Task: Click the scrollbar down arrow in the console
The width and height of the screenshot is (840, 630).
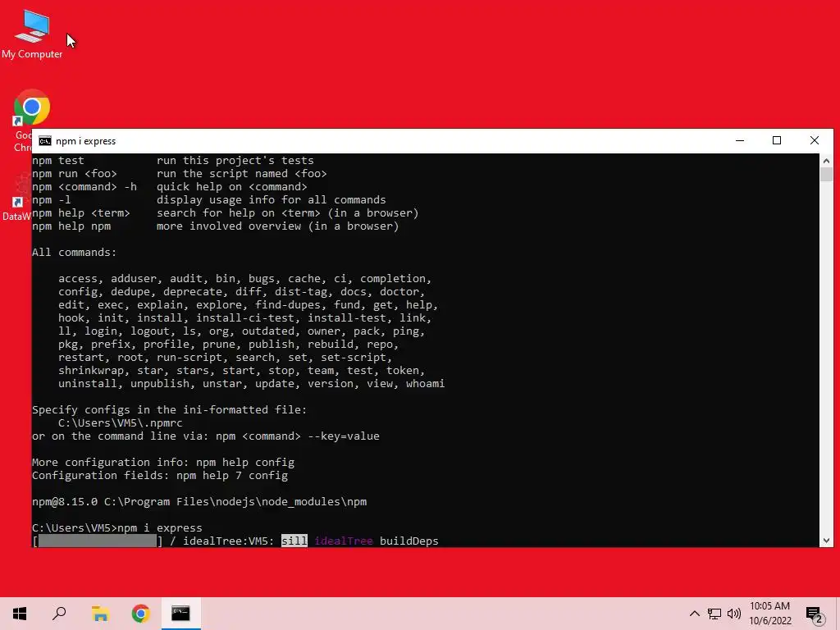Action: (826, 541)
